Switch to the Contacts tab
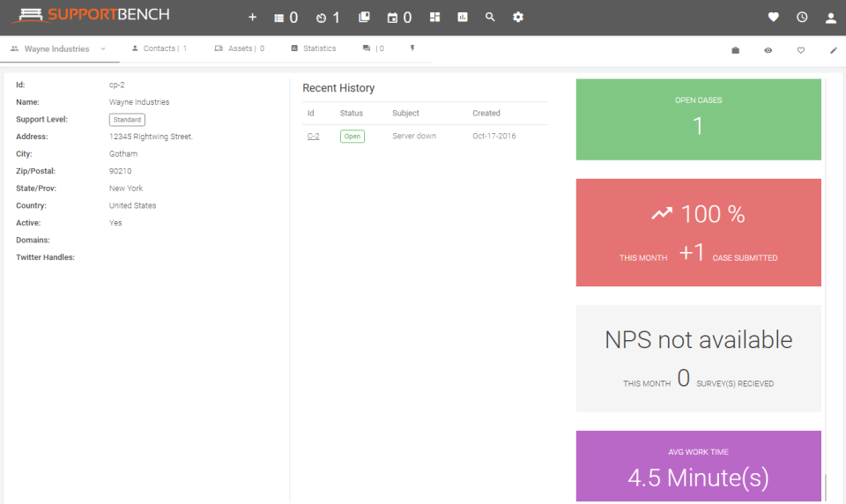Viewport: 846px width, 504px height. pos(160,48)
